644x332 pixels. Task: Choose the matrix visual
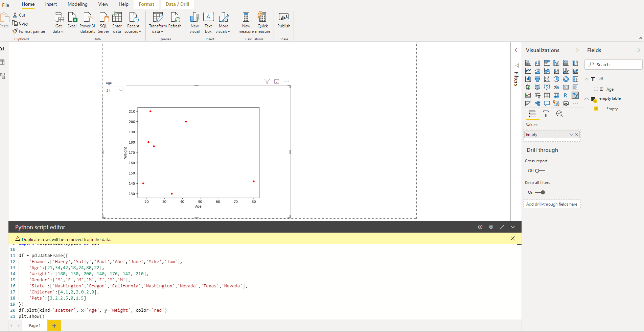pyautogui.click(x=556, y=95)
